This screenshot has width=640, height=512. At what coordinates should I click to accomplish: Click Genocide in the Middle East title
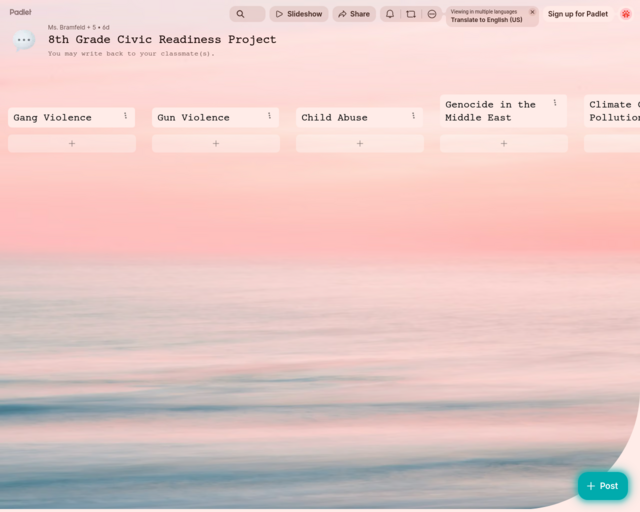pyautogui.click(x=490, y=111)
